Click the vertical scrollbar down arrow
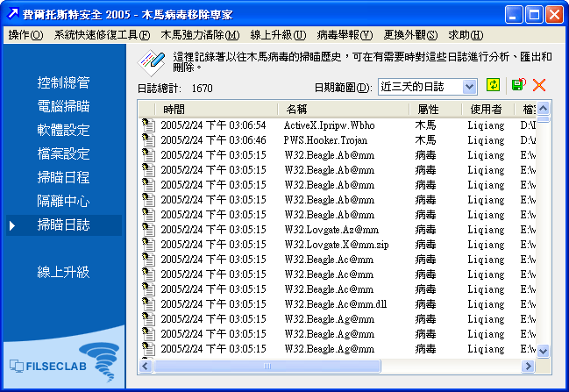 click(x=544, y=351)
